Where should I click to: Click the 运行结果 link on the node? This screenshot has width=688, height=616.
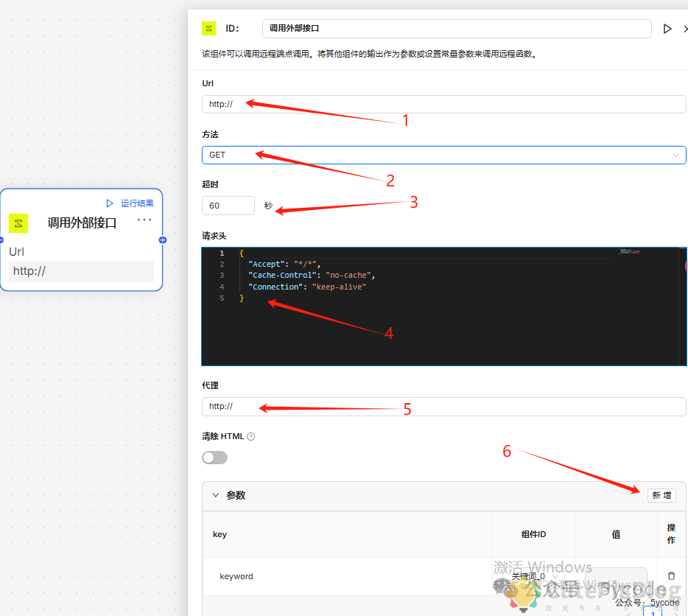click(138, 203)
